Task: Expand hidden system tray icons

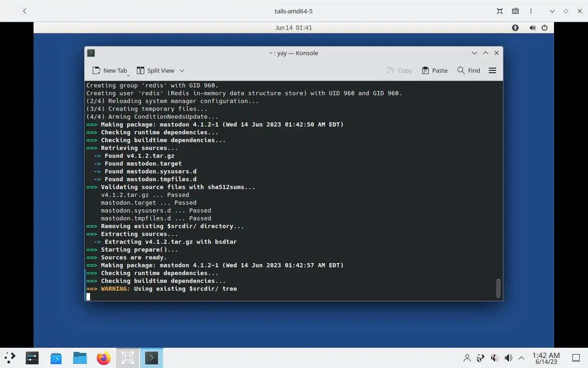Action: [521, 358]
